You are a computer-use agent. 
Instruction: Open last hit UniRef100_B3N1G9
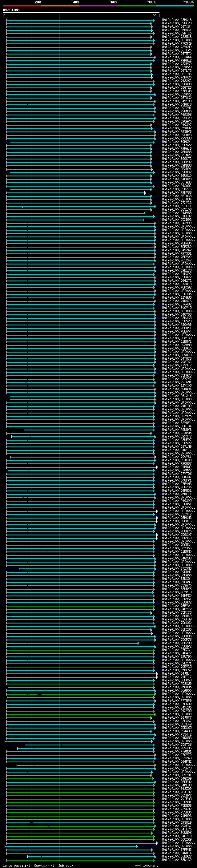click(x=176, y=860)
